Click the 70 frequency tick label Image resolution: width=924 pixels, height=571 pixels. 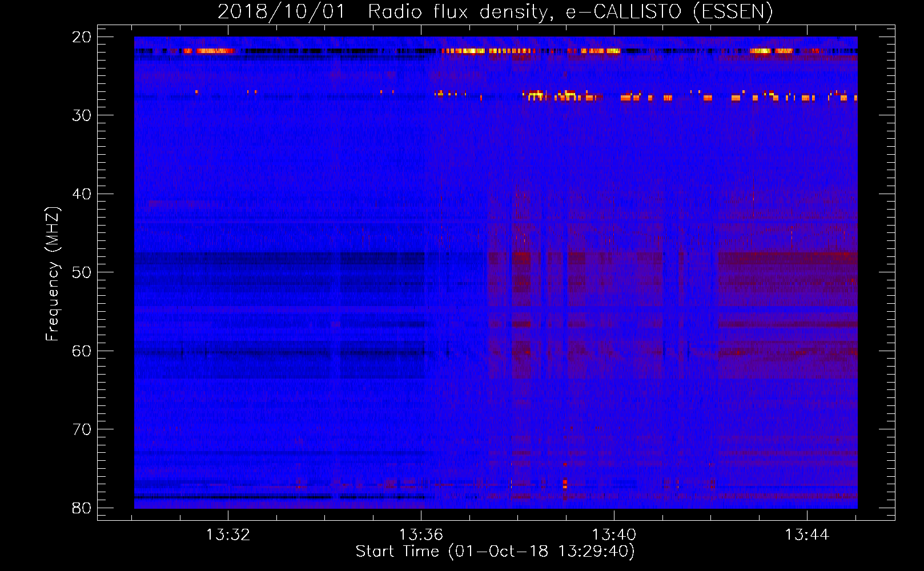(x=82, y=429)
